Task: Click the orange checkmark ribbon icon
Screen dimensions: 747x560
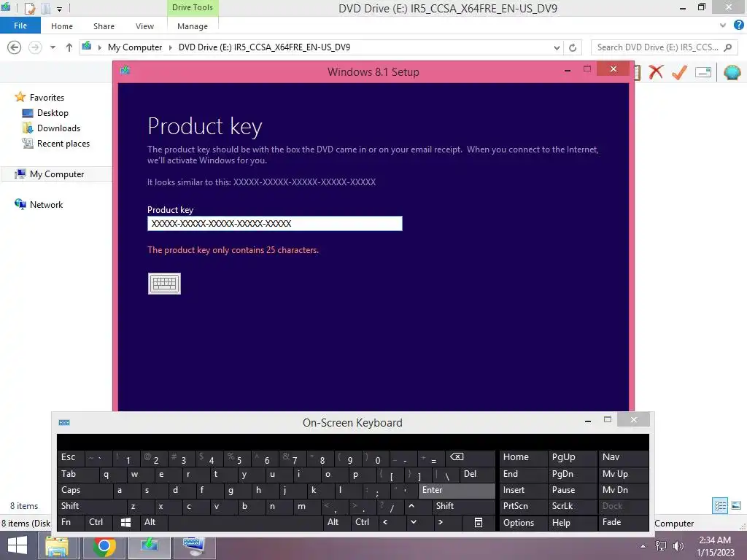Action: coord(679,72)
